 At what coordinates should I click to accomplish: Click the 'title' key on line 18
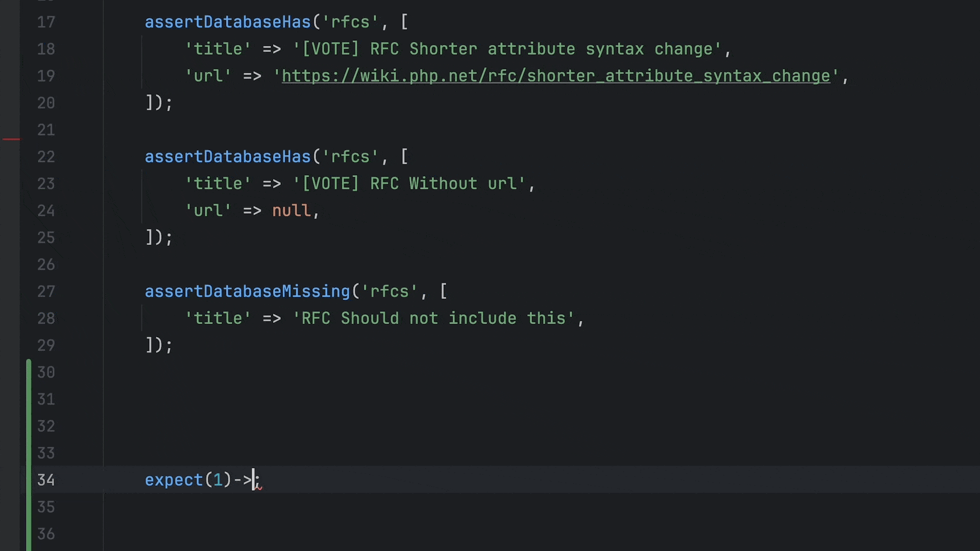218,49
